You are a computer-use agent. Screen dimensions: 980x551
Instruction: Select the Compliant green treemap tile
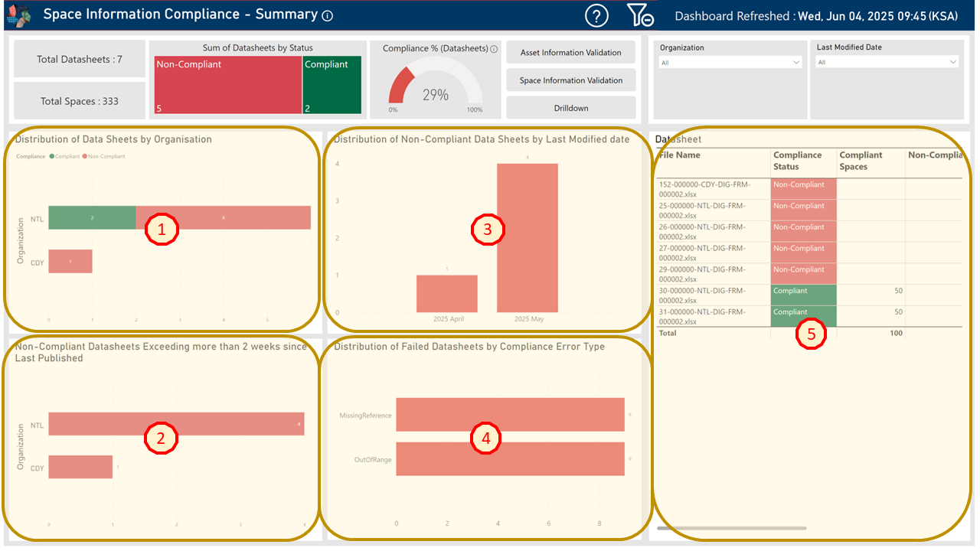click(333, 86)
